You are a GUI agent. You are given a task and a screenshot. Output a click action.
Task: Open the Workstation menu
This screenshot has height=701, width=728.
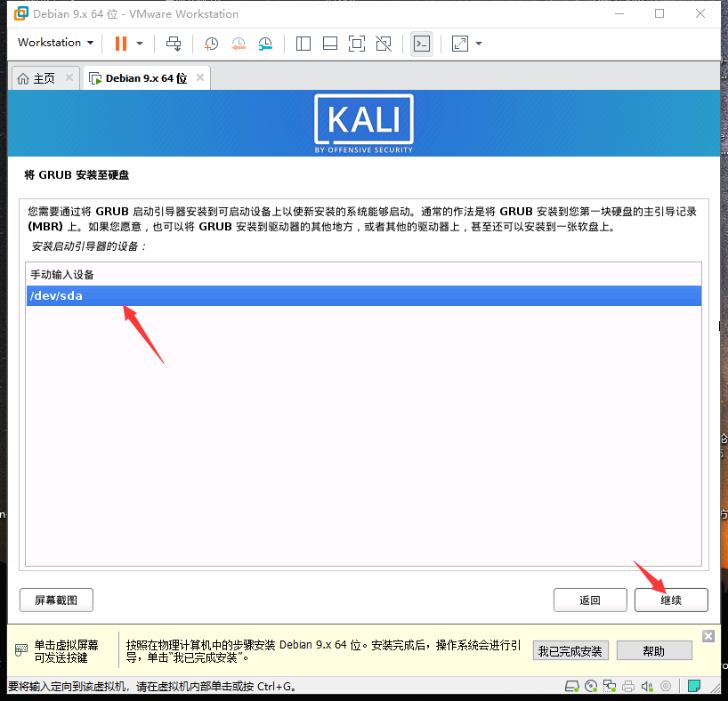[x=56, y=43]
